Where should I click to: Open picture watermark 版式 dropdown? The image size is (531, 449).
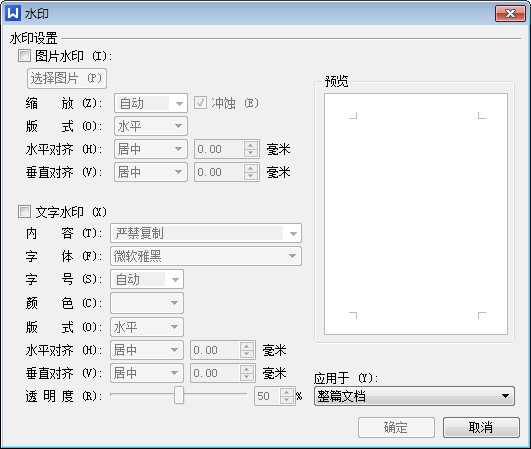(151, 126)
